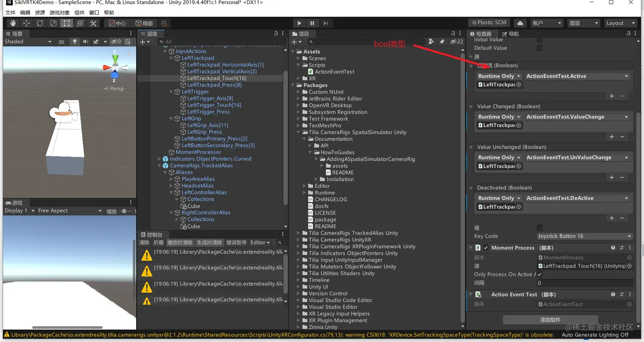The height and width of the screenshot is (342, 644).
Task: Switch to the 导航 tab
Action: click(511, 34)
